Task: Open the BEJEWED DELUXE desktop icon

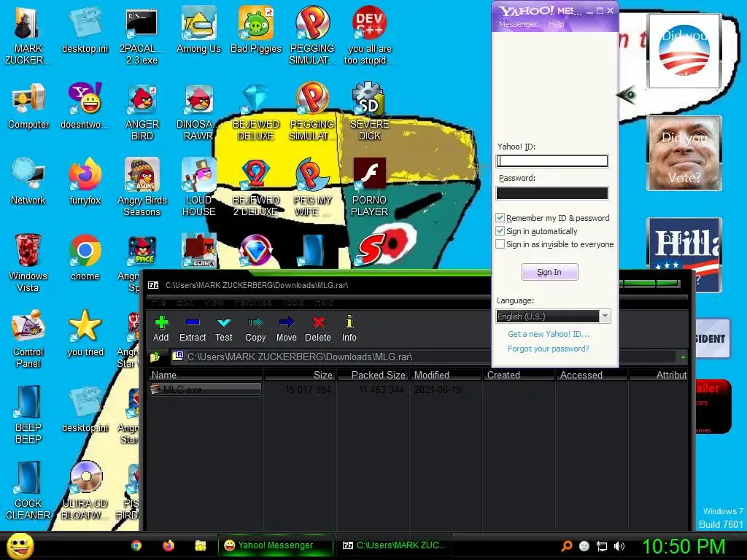Action: (x=256, y=112)
